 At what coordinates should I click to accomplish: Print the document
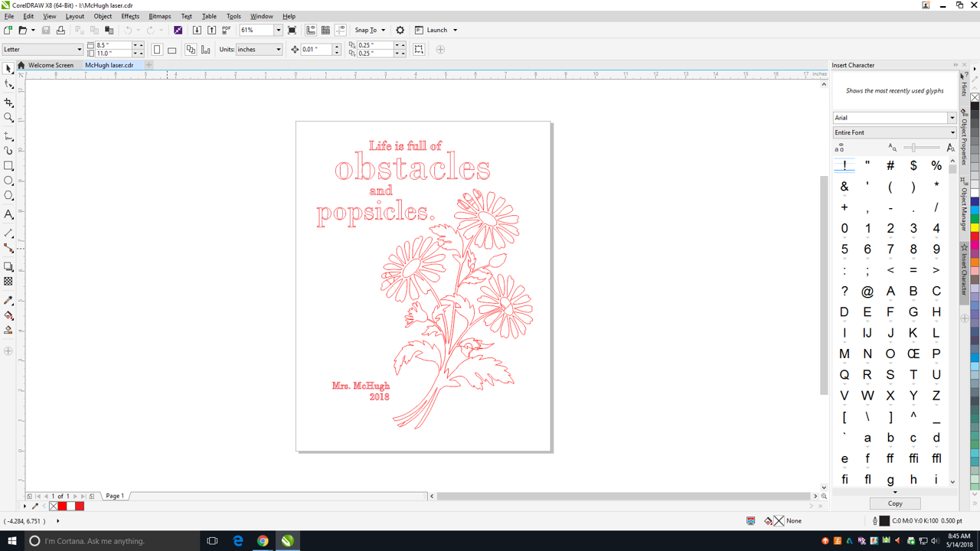click(x=60, y=30)
